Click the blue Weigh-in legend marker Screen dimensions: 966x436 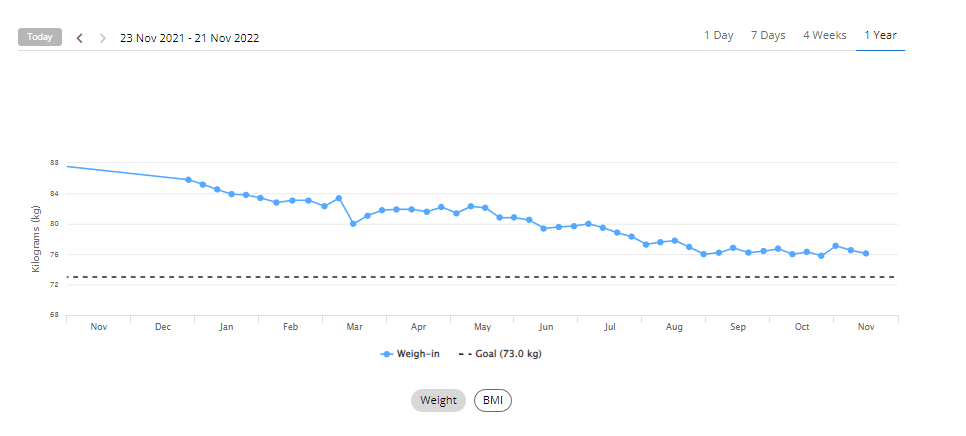pos(386,354)
